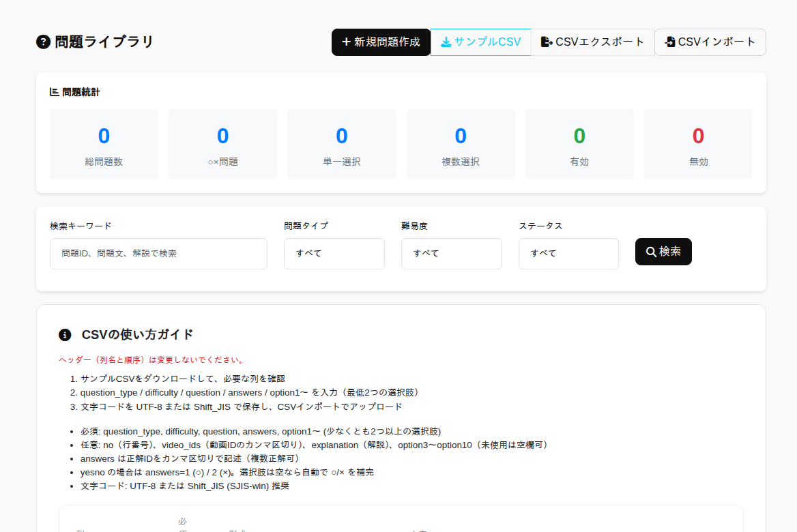Click the ステータス label
Image resolution: width=797 pixels, height=532 pixels.
[x=541, y=226]
